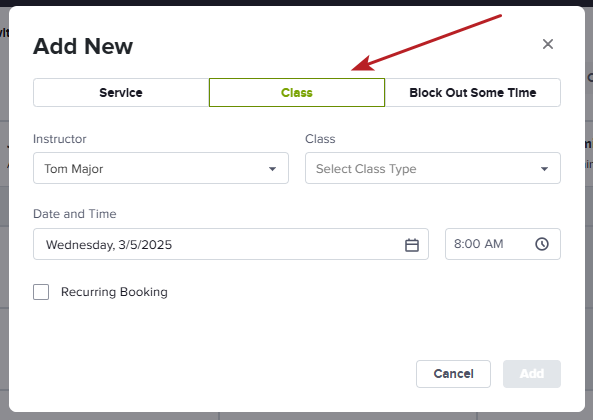Expand Instructor dropdown using its arrow
593x420 pixels.
click(x=272, y=169)
